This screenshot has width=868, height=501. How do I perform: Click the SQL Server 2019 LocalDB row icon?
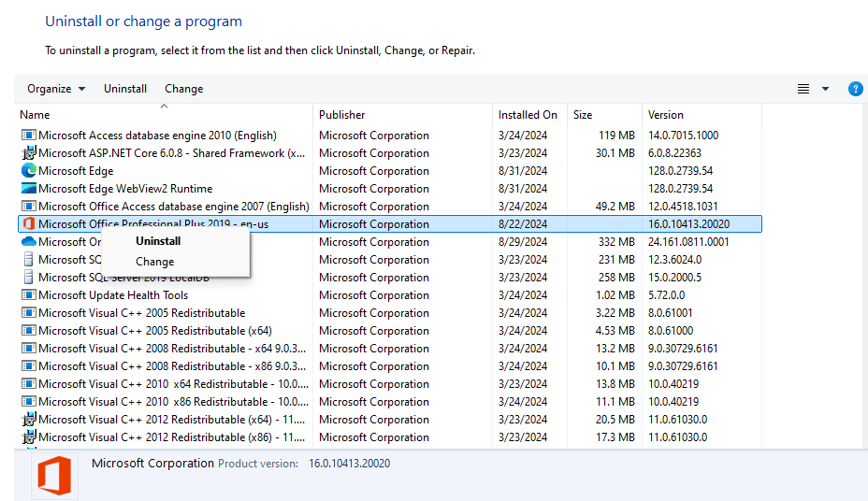[29, 277]
